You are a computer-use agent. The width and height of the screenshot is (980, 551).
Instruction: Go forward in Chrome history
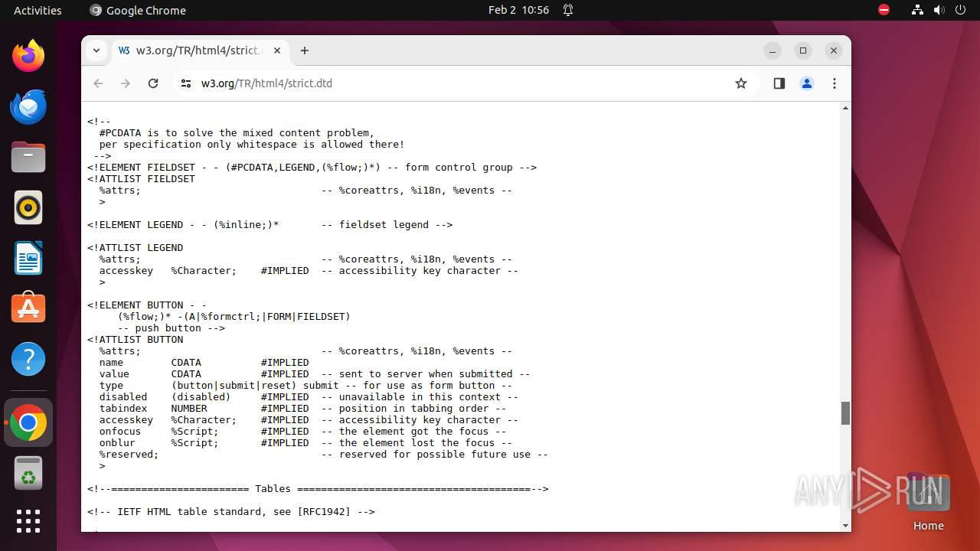tap(126, 83)
